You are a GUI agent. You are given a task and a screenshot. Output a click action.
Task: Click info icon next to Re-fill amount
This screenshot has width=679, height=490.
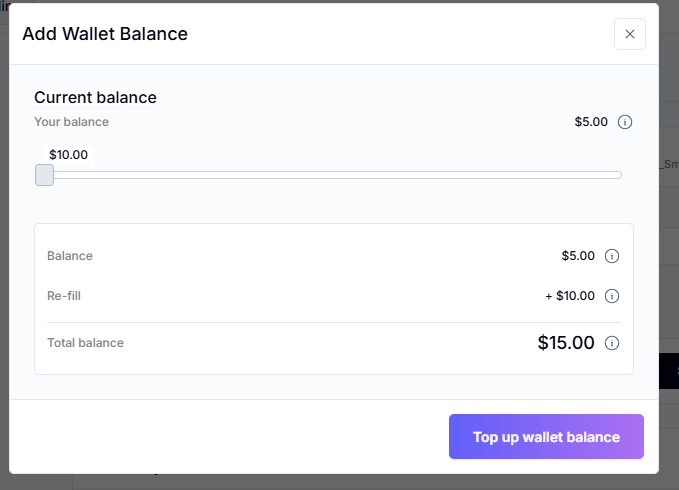click(x=612, y=296)
